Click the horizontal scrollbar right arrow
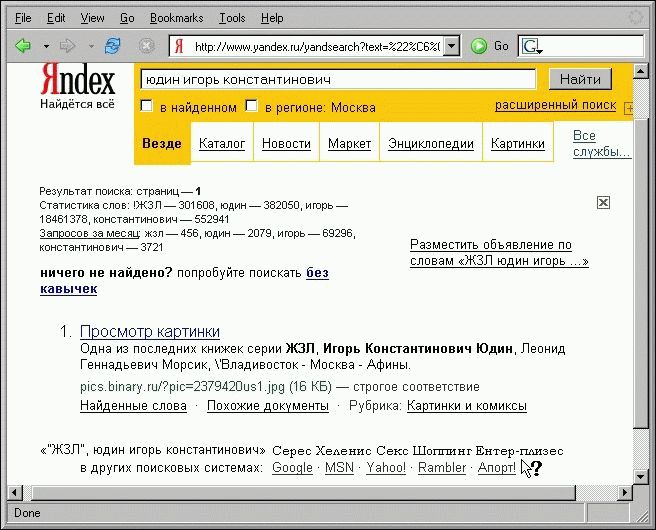The height and width of the screenshot is (530, 656). tap(626, 491)
